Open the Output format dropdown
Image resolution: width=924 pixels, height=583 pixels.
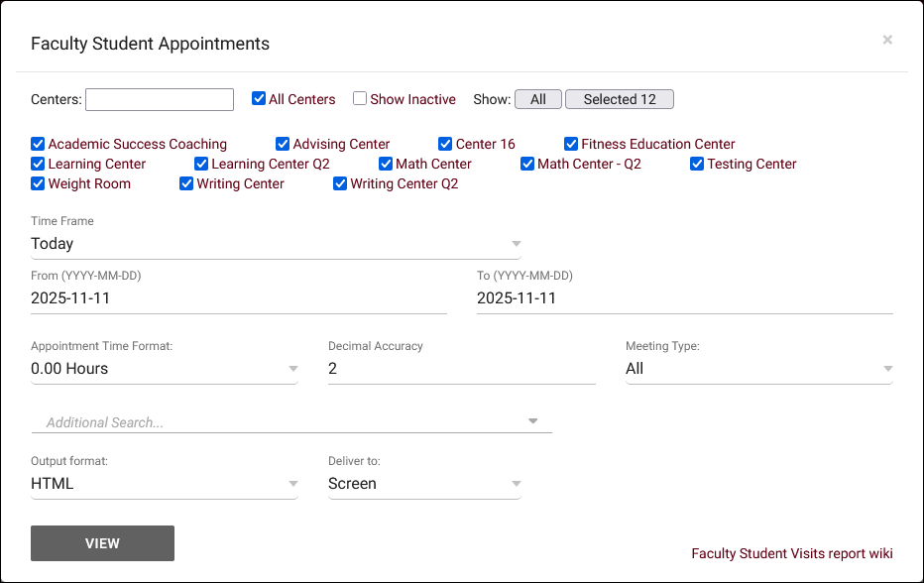164,484
